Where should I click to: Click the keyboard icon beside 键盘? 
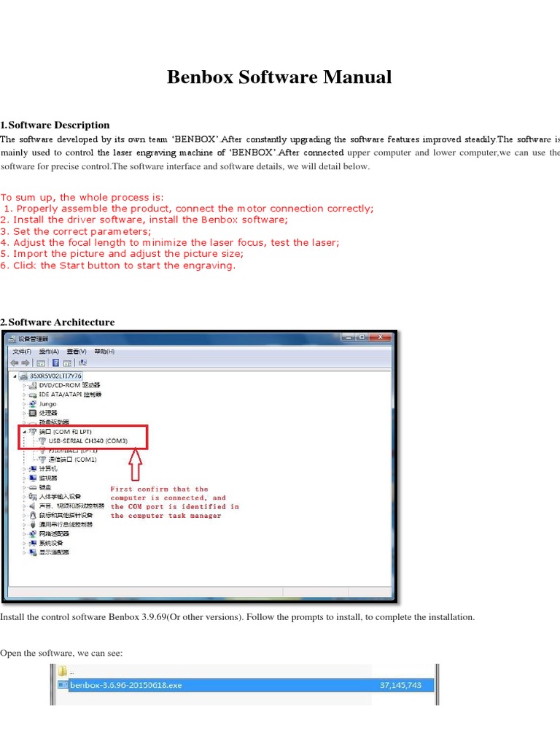(33, 487)
